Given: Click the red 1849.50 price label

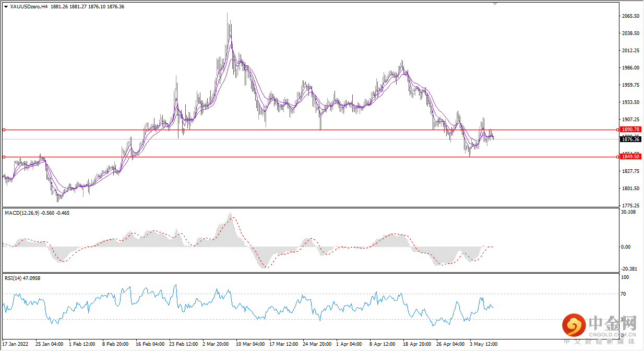Looking at the screenshot, I should pyautogui.click(x=631, y=157).
